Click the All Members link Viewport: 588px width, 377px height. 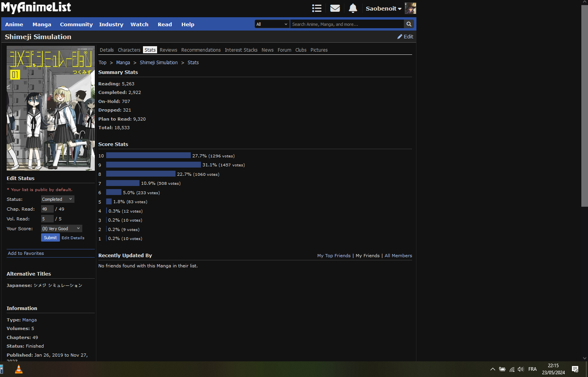click(398, 256)
